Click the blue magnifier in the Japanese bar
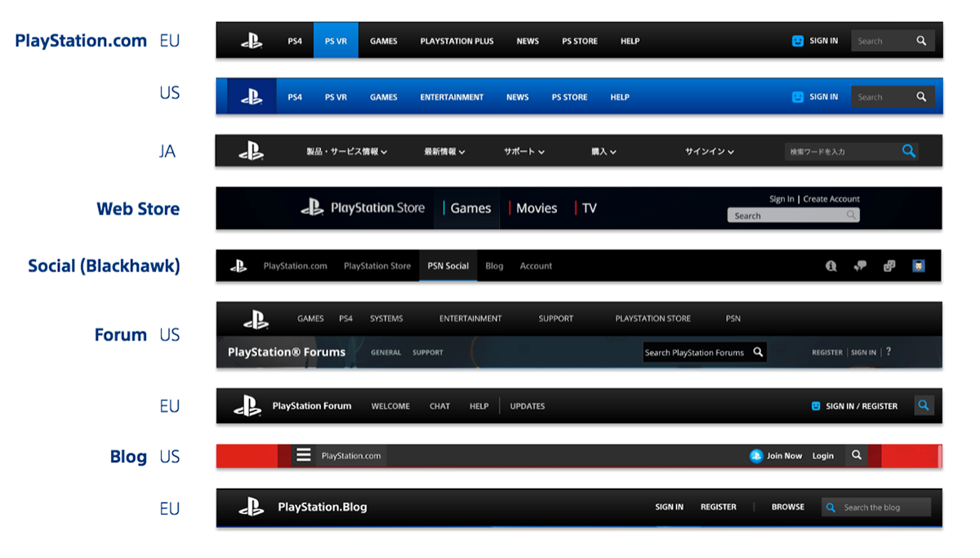 pyautogui.click(x=908, y=151)
